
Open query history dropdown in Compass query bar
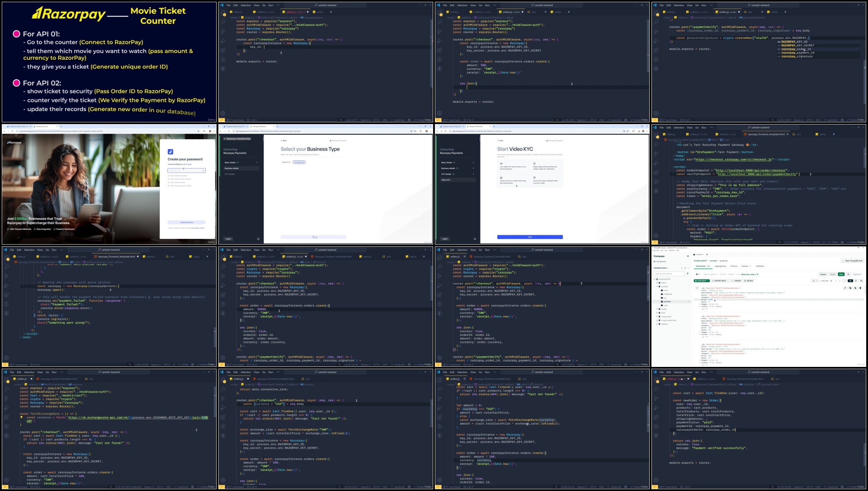coord(698,274)
